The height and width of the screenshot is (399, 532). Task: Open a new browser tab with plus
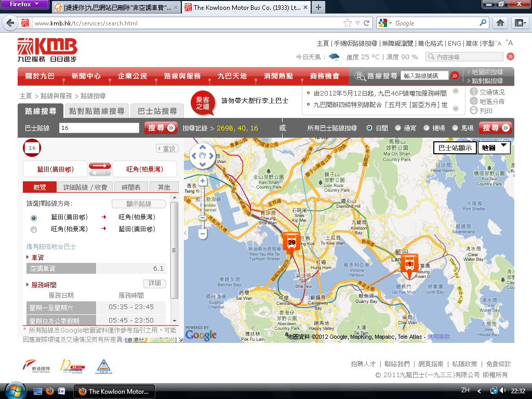(x=318, y=7)
